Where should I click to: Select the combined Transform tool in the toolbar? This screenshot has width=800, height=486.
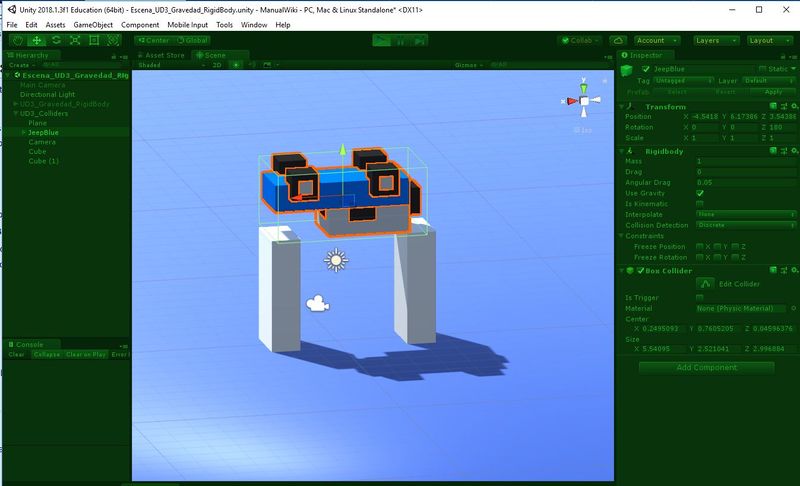113,40
